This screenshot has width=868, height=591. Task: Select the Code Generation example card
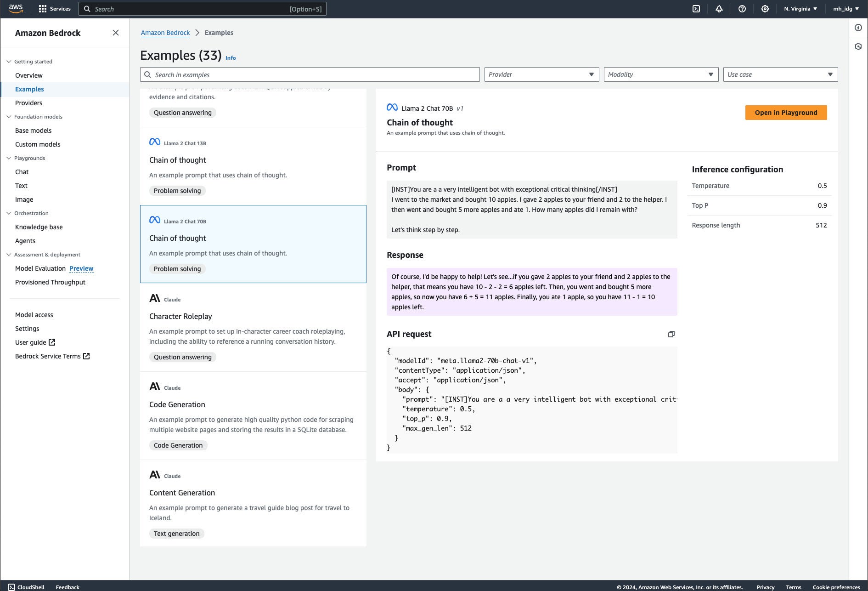(x=253, y=415)
